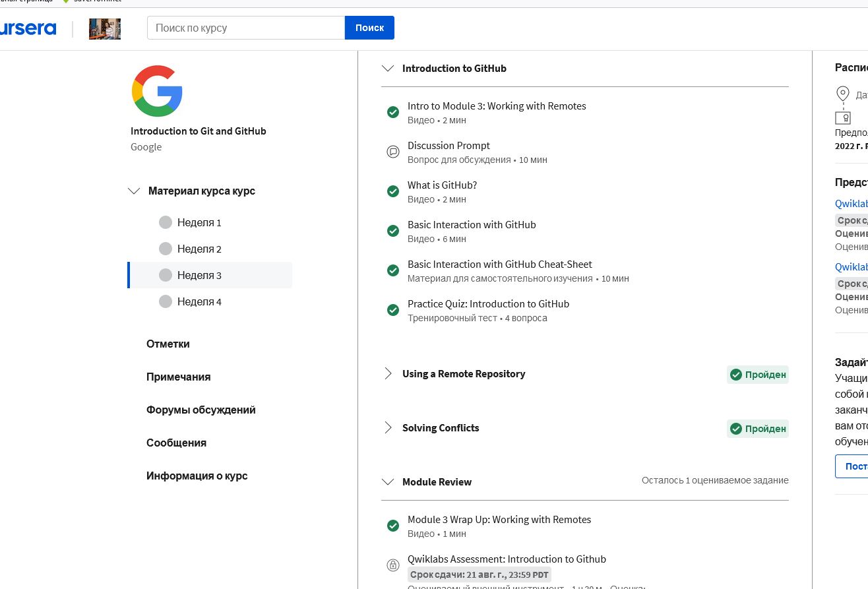This screenshot has width=868, height=589.
Task: Expand the Using a Remote Repository section
Action: (388, 373)
